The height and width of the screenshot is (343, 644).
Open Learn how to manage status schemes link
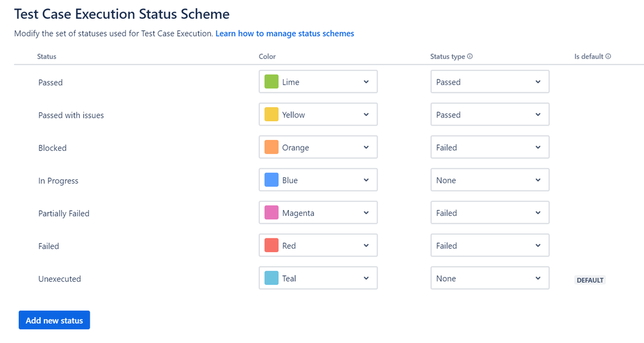(x=285, y=34)
